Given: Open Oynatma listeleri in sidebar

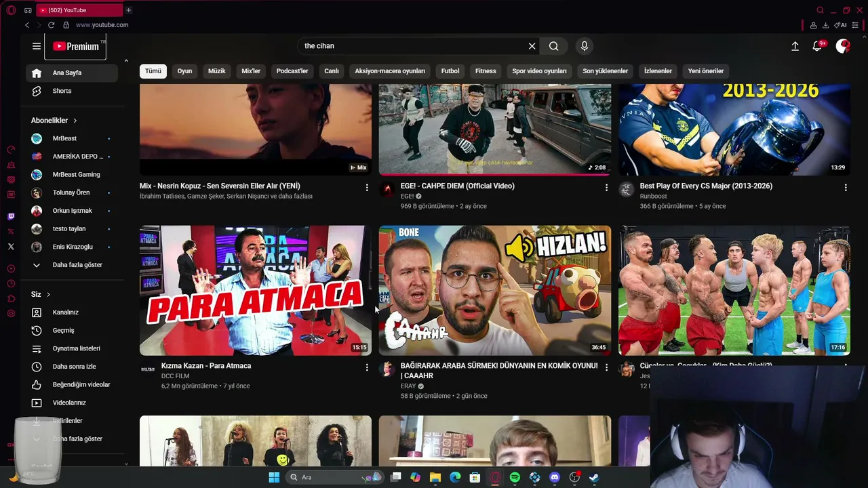Looking at the screenshot, I should 72,348.
